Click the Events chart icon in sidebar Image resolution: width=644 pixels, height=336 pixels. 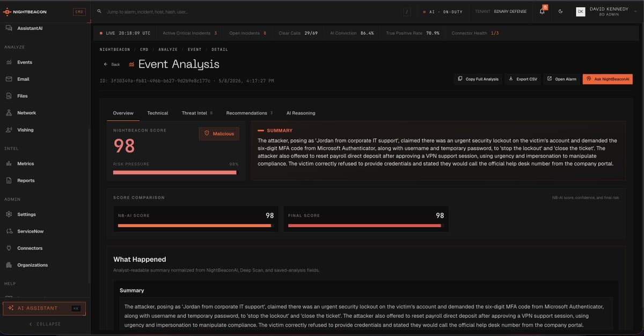(x=9, y=62)
